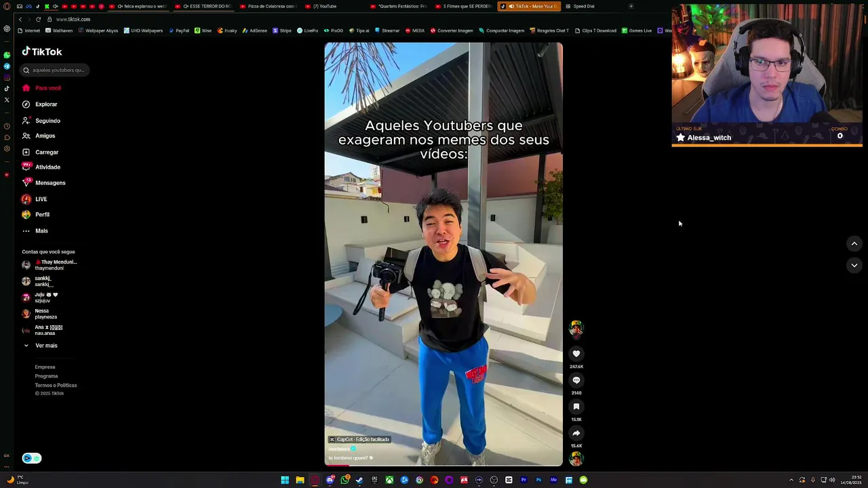Viewport: 868px width, 488px height.
Task: Open Mensagens inbox
Action: tap(43, 183)
